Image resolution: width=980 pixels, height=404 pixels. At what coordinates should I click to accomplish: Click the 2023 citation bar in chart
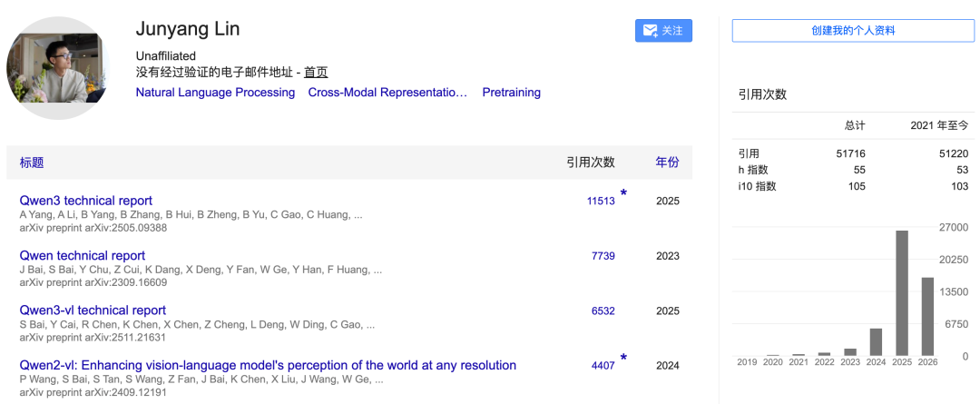(x=850, y=352)
